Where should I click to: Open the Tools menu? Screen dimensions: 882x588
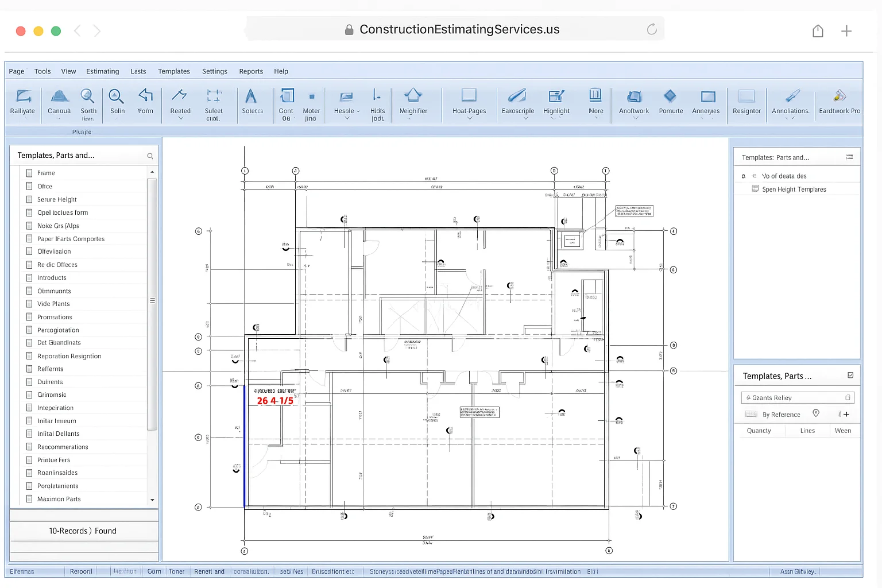(42, 71)
